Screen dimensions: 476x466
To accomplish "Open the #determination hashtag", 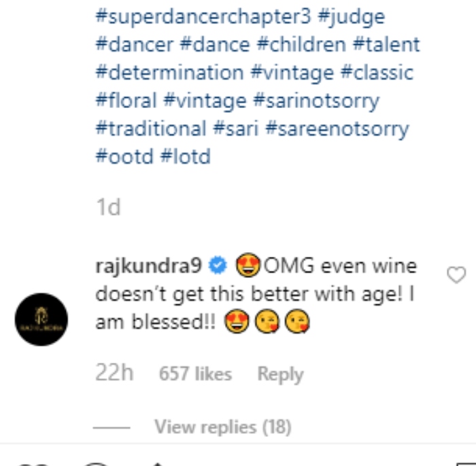I will (169, 73).
